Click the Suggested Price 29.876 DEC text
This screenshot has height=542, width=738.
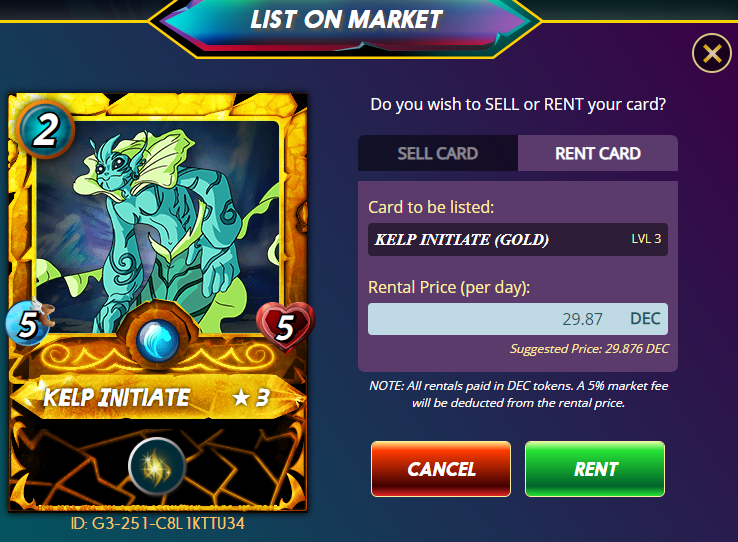tap(589, 349)
